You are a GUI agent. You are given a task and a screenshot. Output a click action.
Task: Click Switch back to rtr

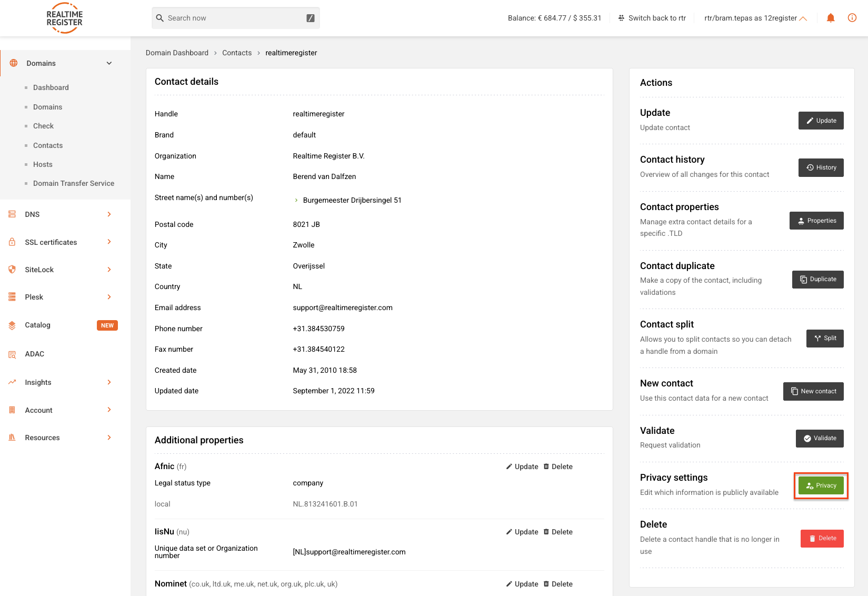tap(652, 18)
